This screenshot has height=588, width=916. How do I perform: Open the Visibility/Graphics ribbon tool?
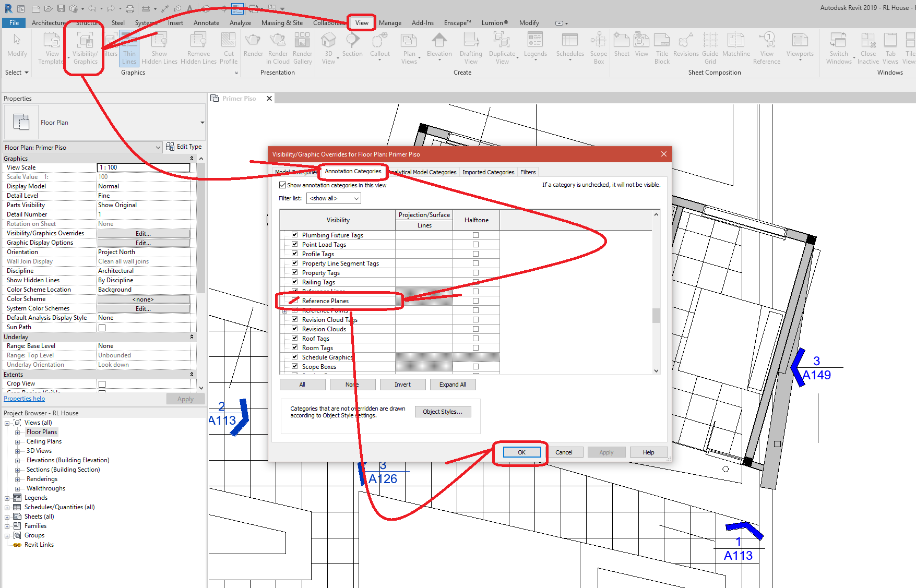pos(85,48)
